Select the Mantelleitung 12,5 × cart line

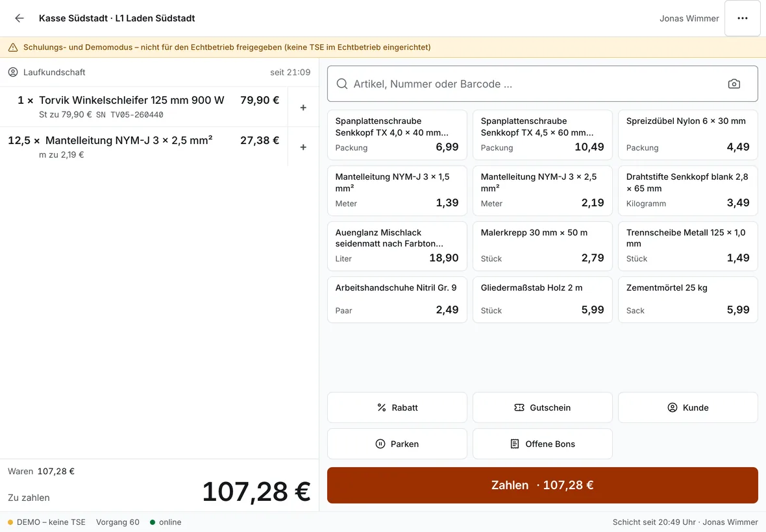click(x=143, y=147)
